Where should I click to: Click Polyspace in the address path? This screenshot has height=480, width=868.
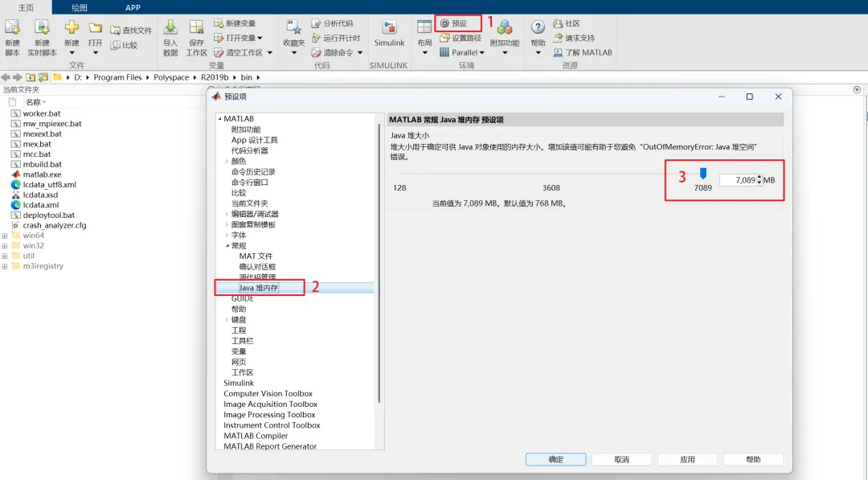coord(171,77)
